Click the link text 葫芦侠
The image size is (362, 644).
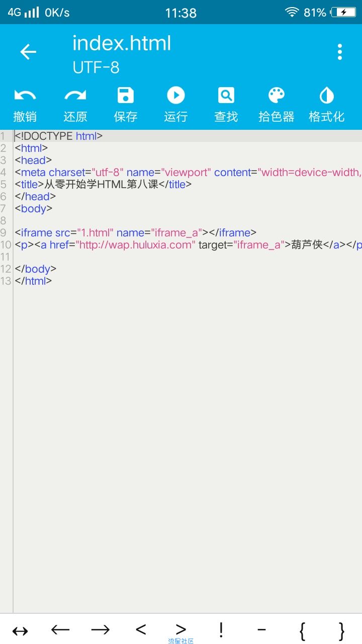coord(307,245)
